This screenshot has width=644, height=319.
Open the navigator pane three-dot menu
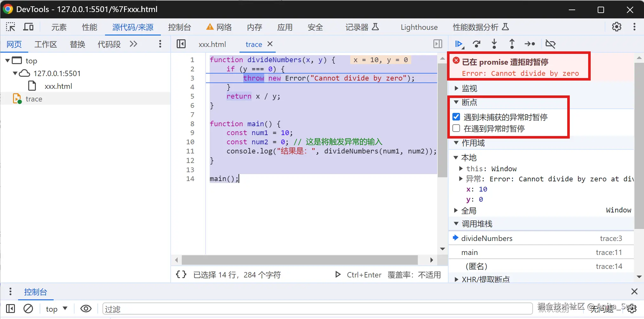pyautogui.click(x=160, y=44)
